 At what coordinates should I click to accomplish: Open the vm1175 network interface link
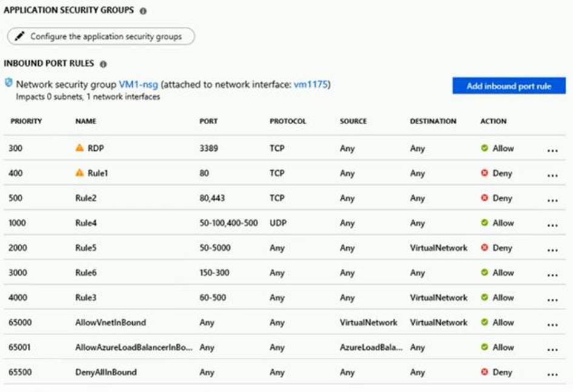[312, 85]
